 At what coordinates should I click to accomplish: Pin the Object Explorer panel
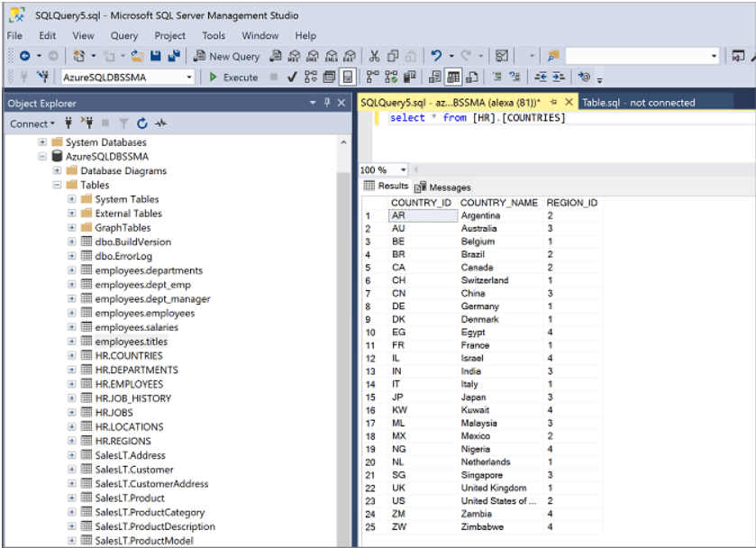pos(327,103)
